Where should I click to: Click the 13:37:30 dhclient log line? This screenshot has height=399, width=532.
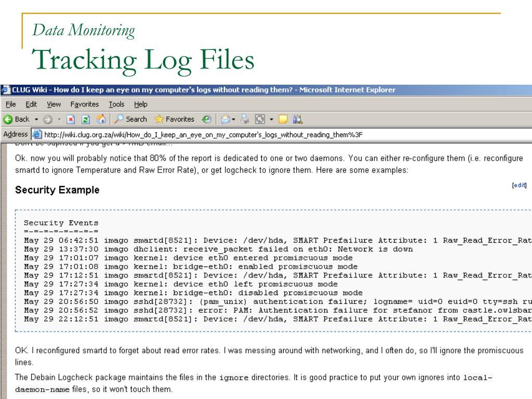[x=219, y=249]
